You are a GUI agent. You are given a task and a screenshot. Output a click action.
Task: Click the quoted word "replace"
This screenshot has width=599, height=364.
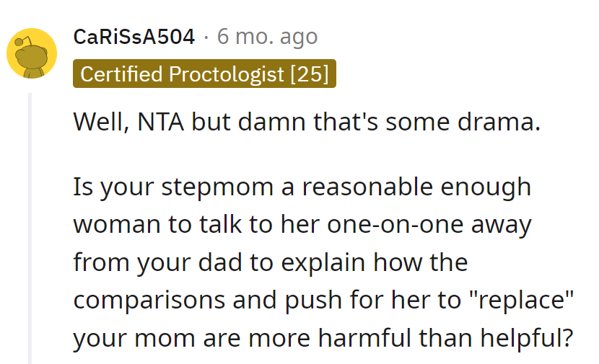(x=525, y=299)
